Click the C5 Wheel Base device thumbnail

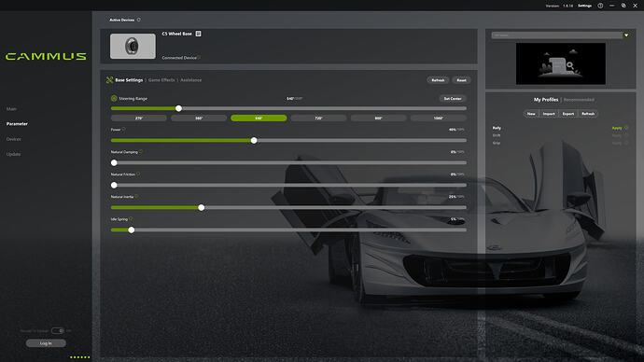[x=133, y=46]
